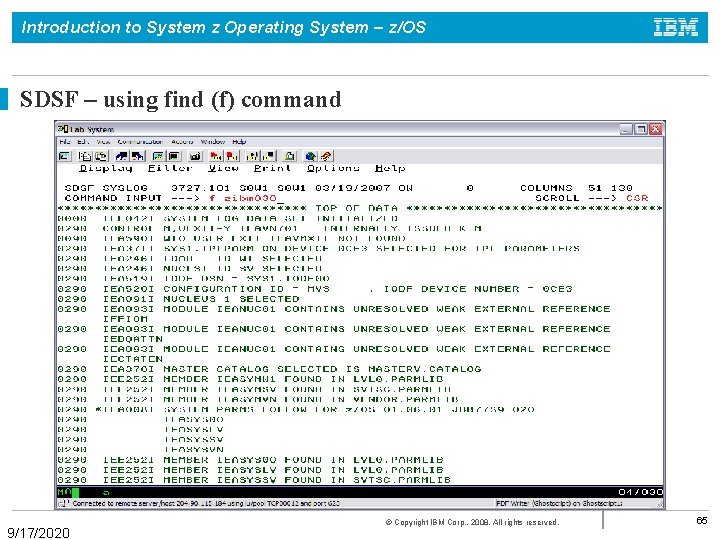This screenshot has width=720, height=540.
Task: Select Print on the SDSF action bar
Action: tap(272, 169)
